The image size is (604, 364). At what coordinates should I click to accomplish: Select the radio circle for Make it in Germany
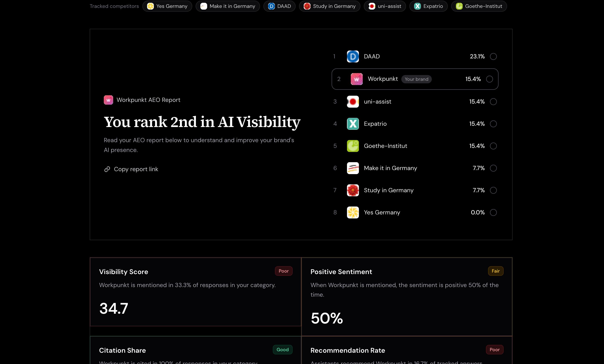(x=493, y=168)
